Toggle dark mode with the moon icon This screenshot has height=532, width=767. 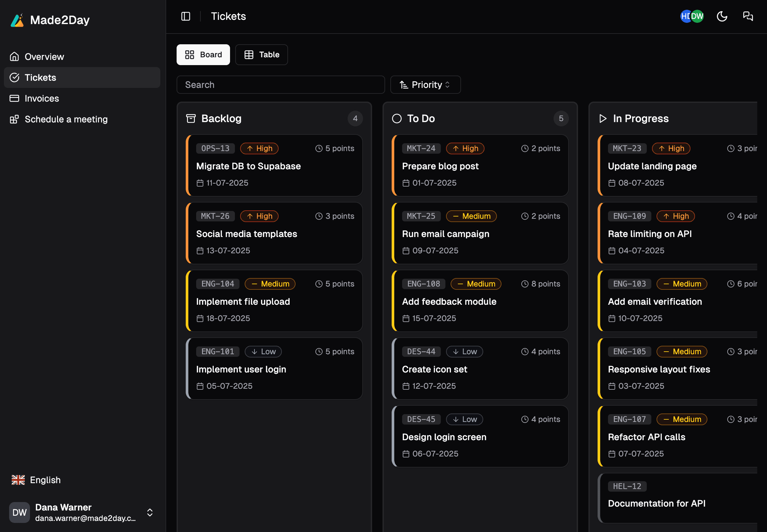coord(722,16)
